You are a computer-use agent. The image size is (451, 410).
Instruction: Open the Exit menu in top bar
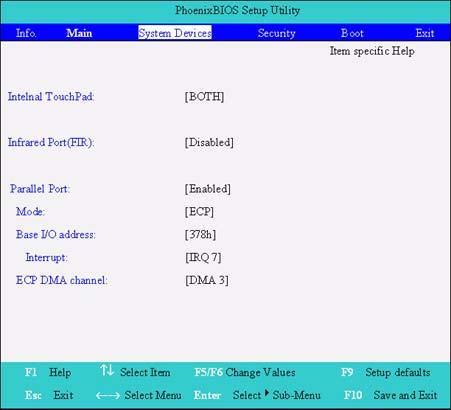point(425,33)
